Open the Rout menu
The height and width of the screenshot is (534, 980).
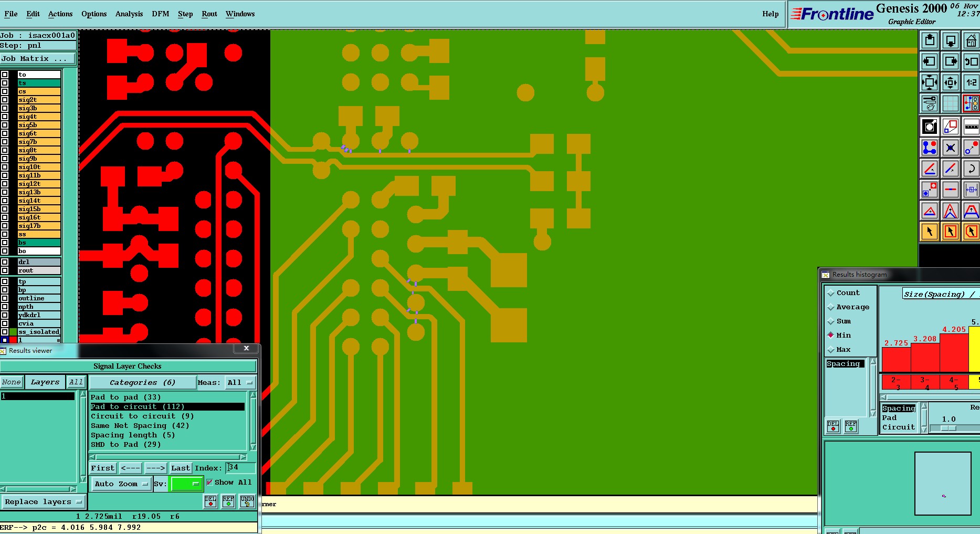coord(209,14)
